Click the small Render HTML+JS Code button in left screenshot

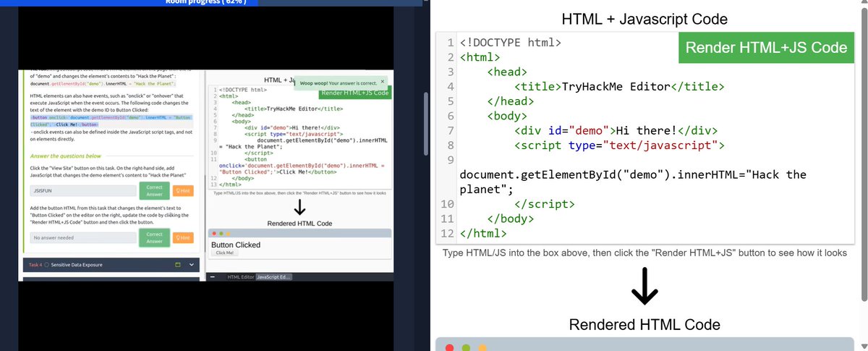354,93
